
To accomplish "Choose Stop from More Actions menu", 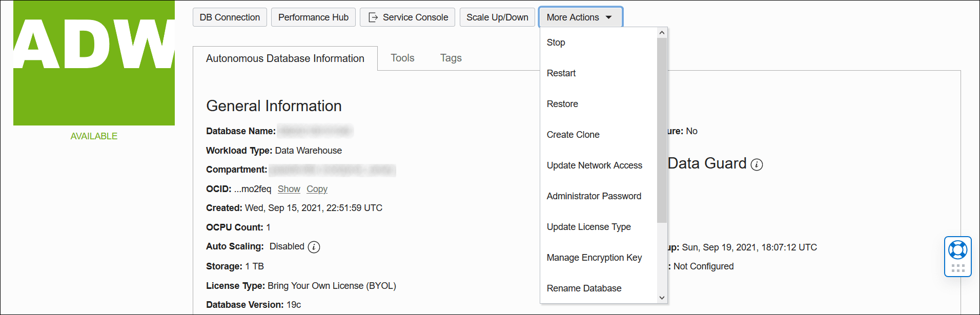I will pyautogui.click(x=556, y=43).
